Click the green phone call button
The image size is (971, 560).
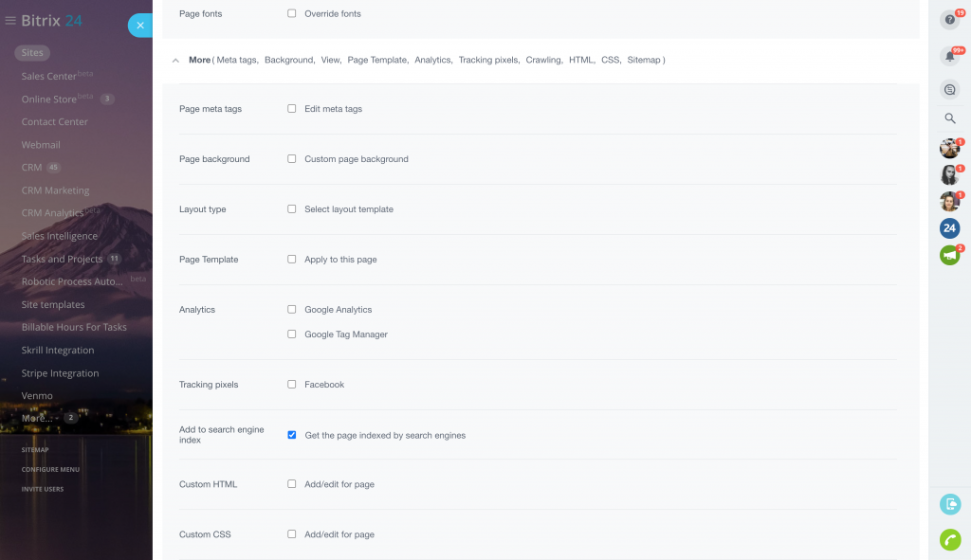(x=949, y=539)
